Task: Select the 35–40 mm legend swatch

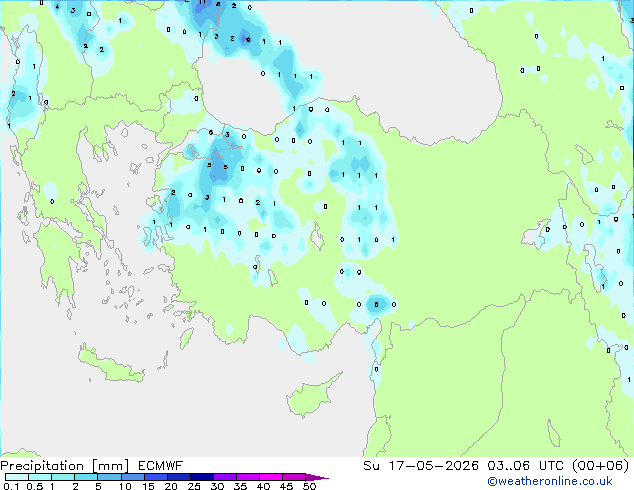Action: 247,477
